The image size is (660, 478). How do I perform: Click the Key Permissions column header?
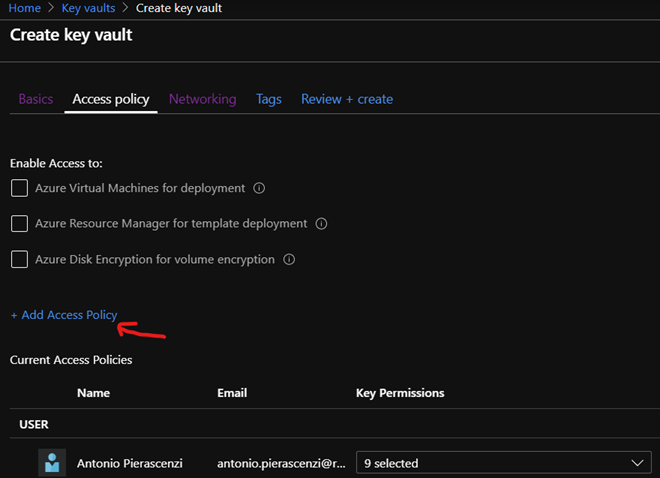(x=400, y=393)
